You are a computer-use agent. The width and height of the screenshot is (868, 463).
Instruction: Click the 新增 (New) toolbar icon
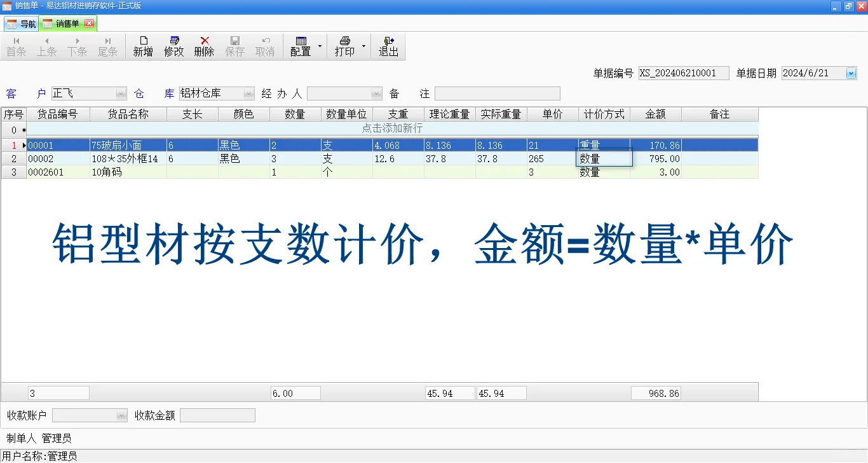pyautogui.click(x=142, y=46)
